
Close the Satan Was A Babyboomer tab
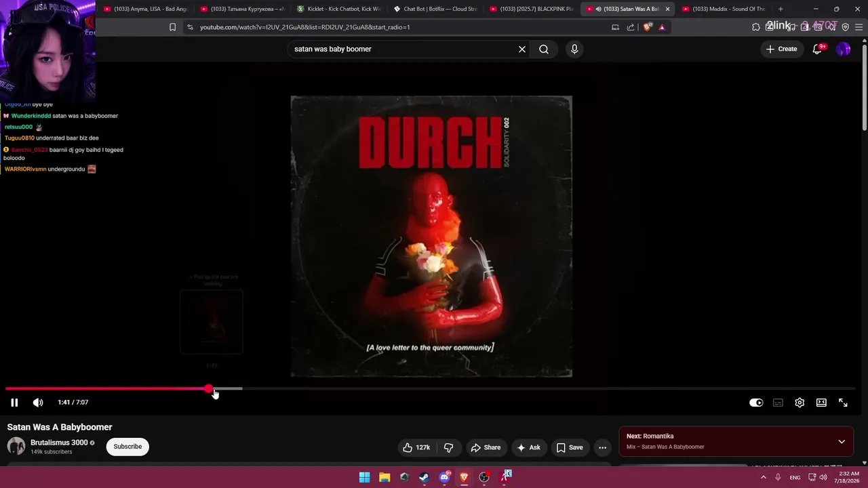click(x=668, y=9)
